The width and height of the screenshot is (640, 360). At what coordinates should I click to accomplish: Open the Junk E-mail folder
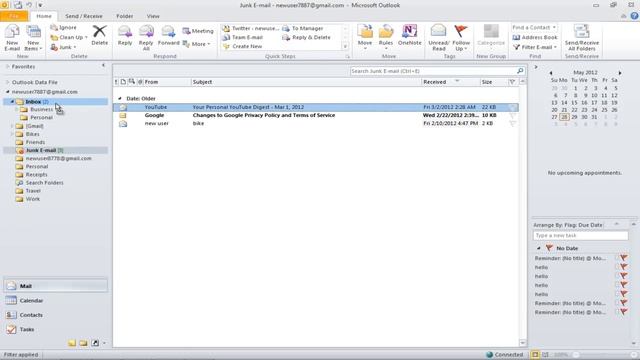(x=41, y=150)
